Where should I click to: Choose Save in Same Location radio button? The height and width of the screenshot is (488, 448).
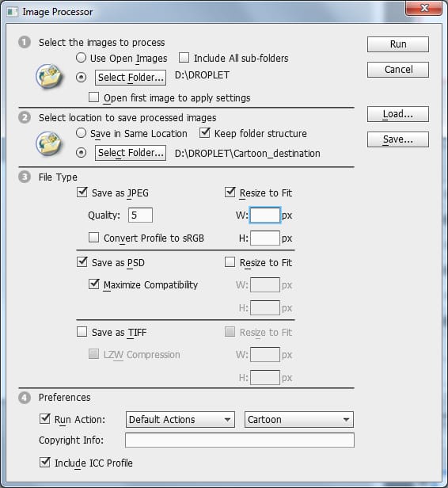82,133
